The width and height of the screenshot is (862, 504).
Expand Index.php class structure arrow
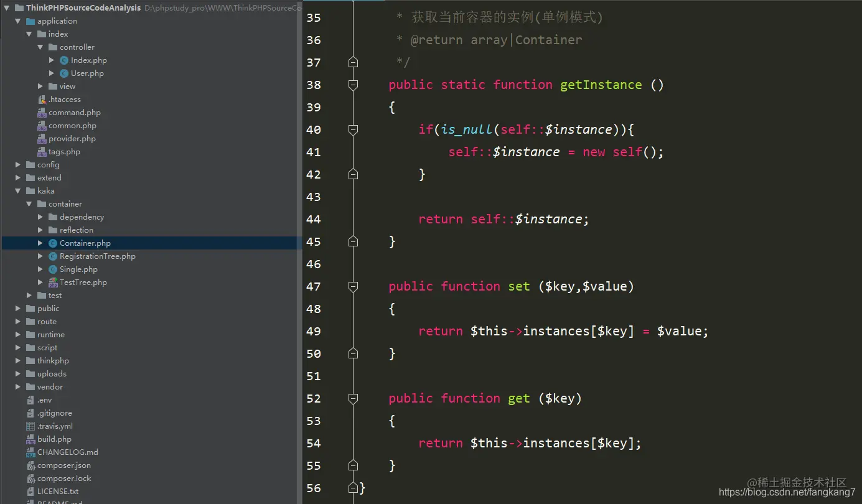point(52,60)
